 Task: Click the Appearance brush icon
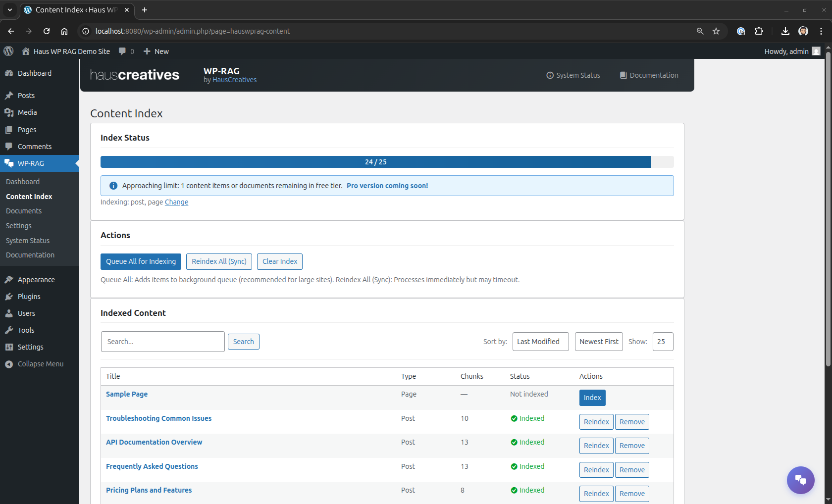9,280
